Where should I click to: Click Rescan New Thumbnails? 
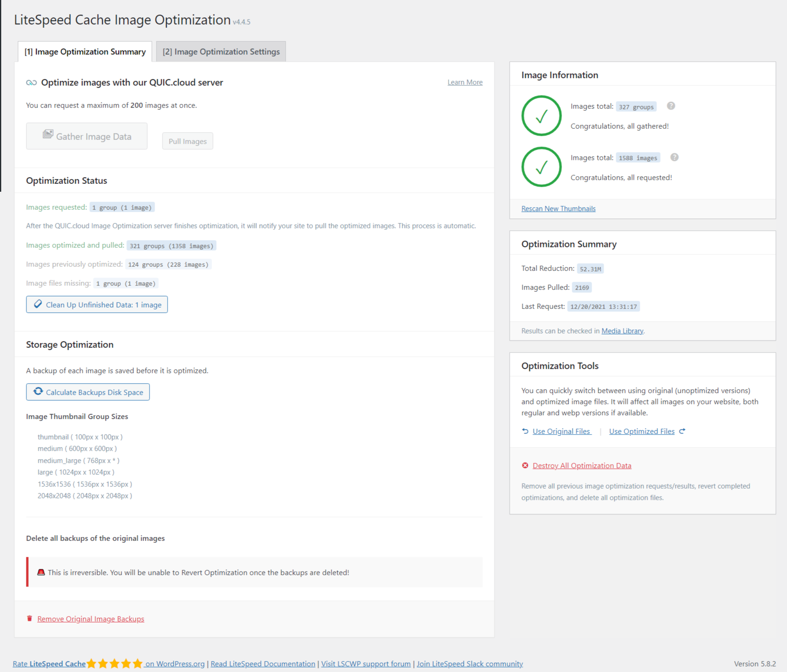558,208
